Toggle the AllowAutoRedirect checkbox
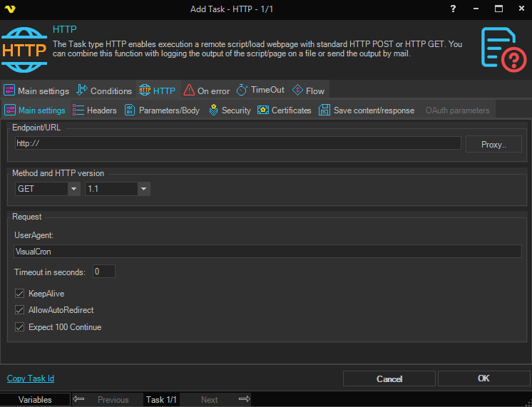This screenshot has height=407, width=532. point(20,310)
